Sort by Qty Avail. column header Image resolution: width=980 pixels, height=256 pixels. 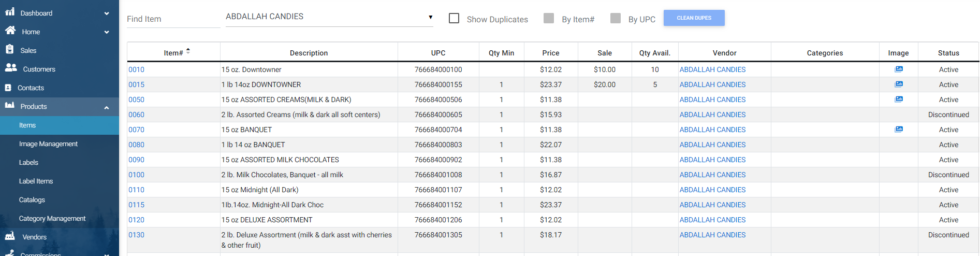point(654,53)
